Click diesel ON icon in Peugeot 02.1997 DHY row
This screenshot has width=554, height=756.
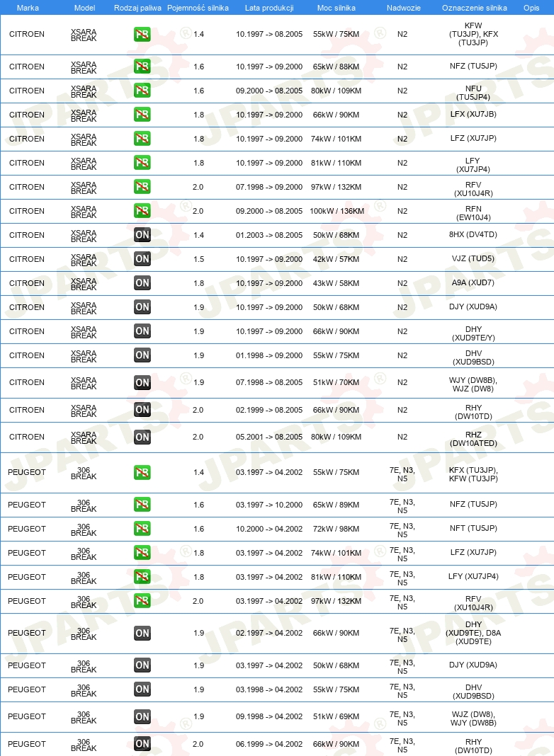(x=142, y=634)
